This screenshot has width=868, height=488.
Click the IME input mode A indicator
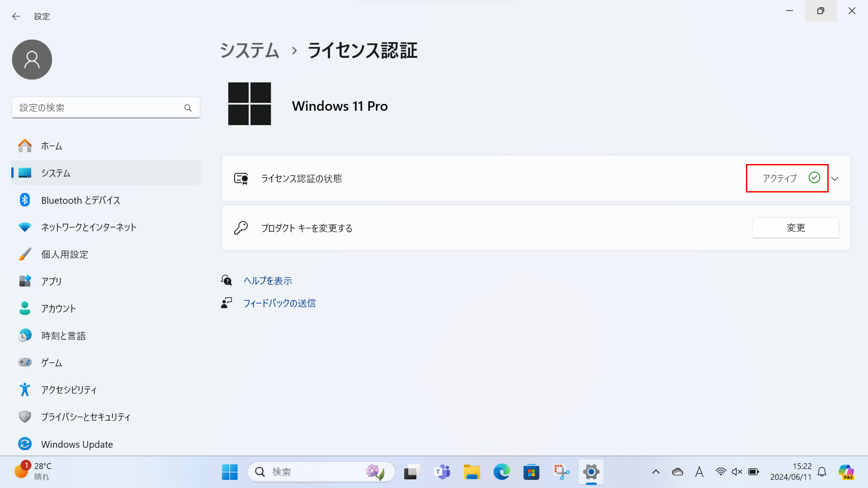(699, 472)
